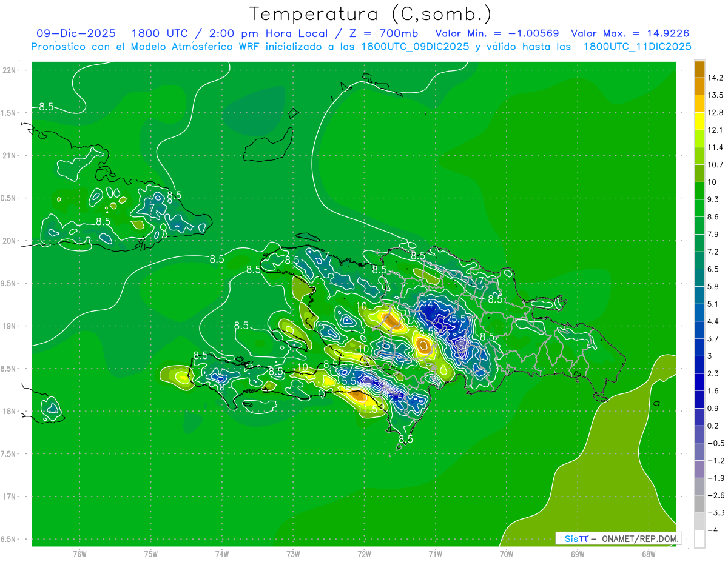
Task: Click the "72W" longitude axis label
Action: pos(364,554)
